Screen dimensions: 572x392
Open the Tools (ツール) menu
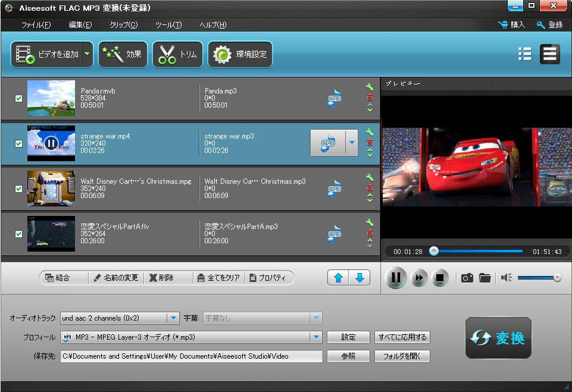tap(168, 25)
